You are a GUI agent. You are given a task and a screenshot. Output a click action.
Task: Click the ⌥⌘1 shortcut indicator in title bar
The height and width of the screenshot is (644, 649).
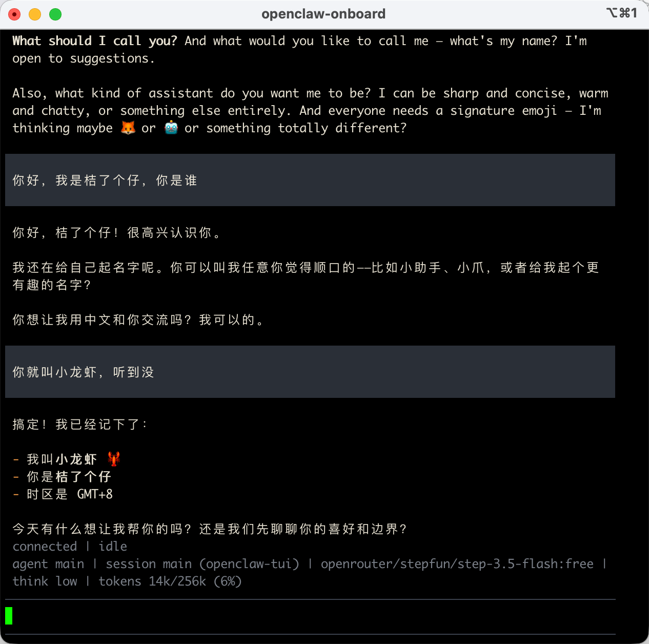[x=621, y=13]
